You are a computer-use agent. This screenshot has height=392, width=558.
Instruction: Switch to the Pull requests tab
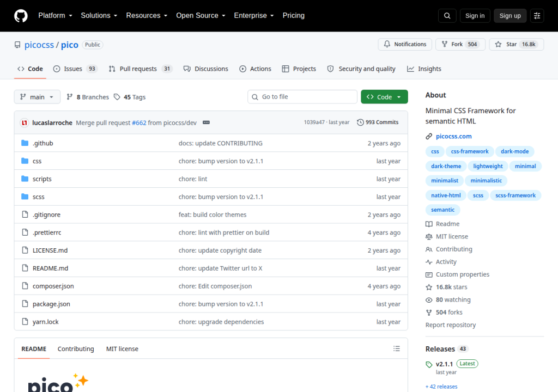(140, 69)
